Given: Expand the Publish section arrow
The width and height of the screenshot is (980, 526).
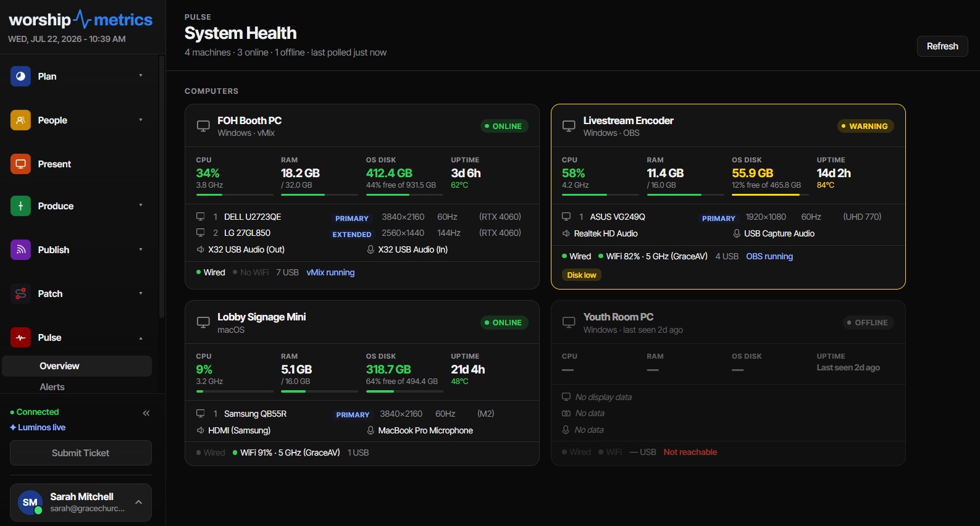Looking at the screenshot, I should 141,249.
